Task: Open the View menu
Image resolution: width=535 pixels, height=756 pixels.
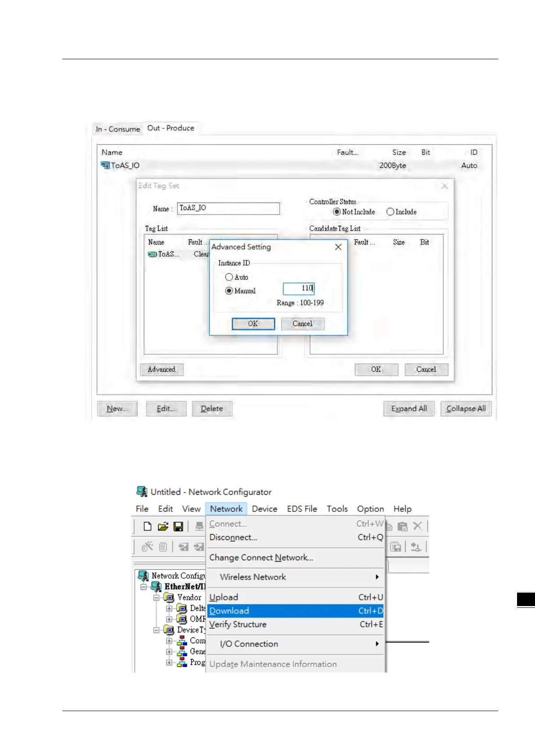Action: pyautogui.click(x=191, y=509)
